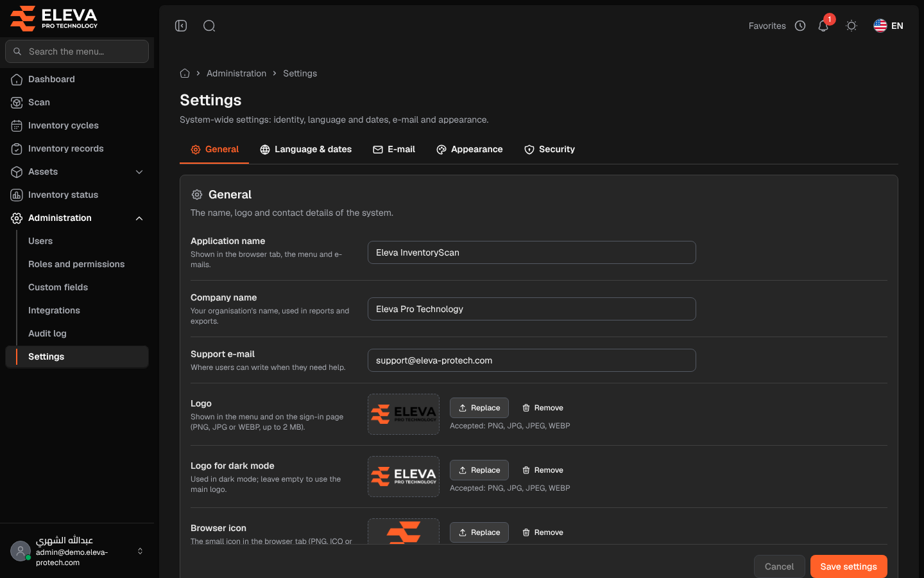Viewport: 924px width, 578px height.
Task: Open Inventory records in sidebar
Action: 77,148
